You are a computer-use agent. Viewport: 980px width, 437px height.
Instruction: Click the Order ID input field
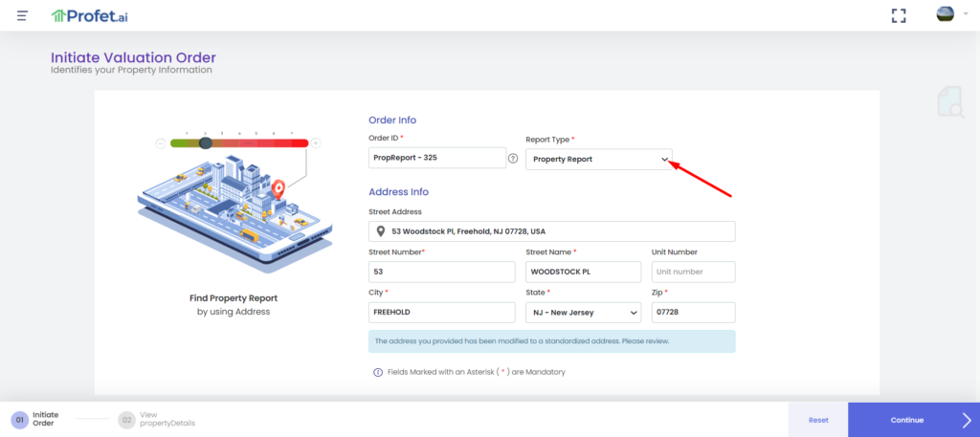[x=436, y=159]
